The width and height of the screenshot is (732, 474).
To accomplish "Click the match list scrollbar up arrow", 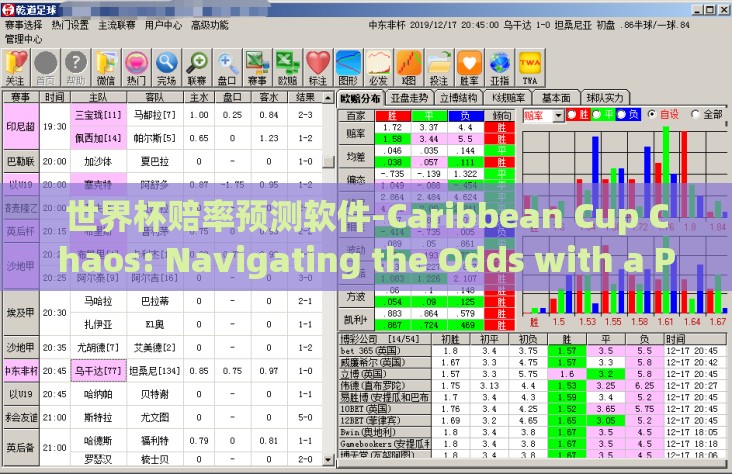I will click(x=328, y=98).
